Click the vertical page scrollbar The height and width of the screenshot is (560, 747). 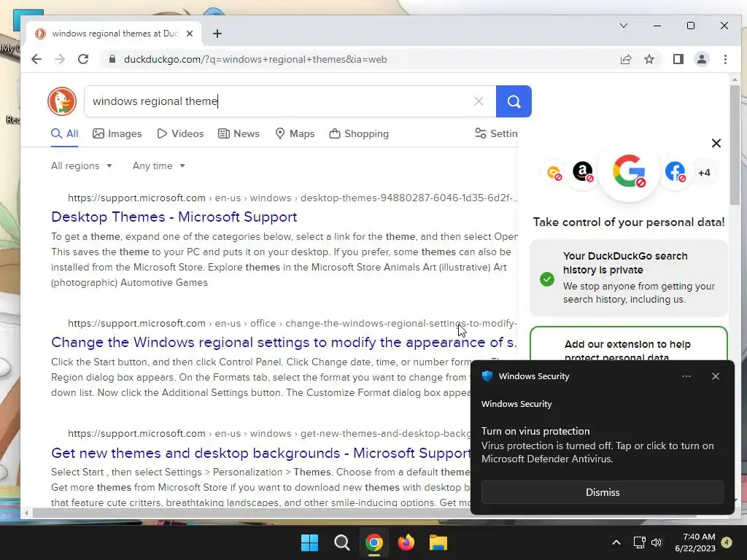click(734, 145)
